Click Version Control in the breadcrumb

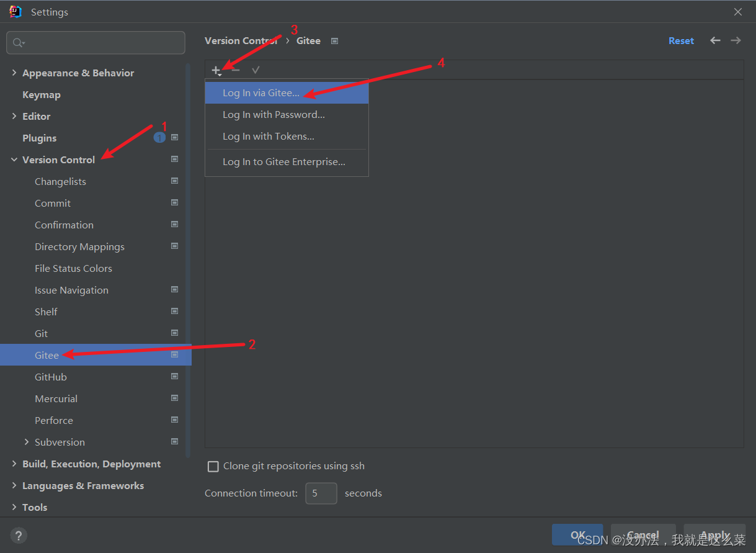point(241,40)
